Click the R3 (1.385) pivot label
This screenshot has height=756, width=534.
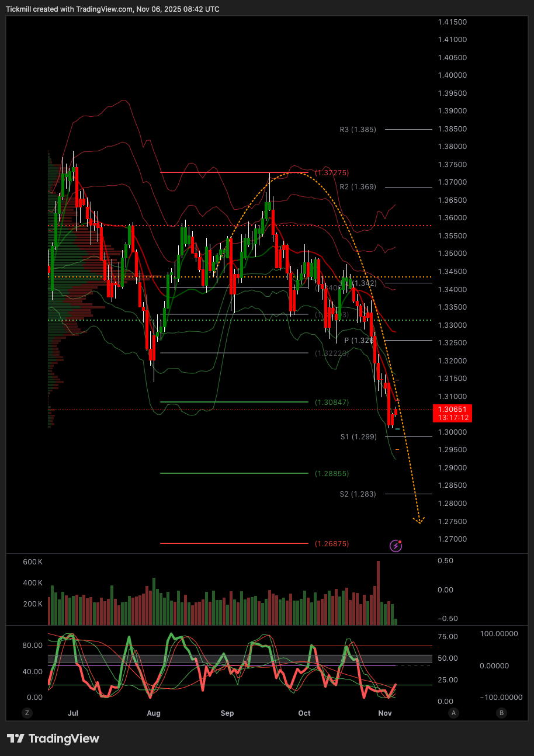tap(358, 129)
